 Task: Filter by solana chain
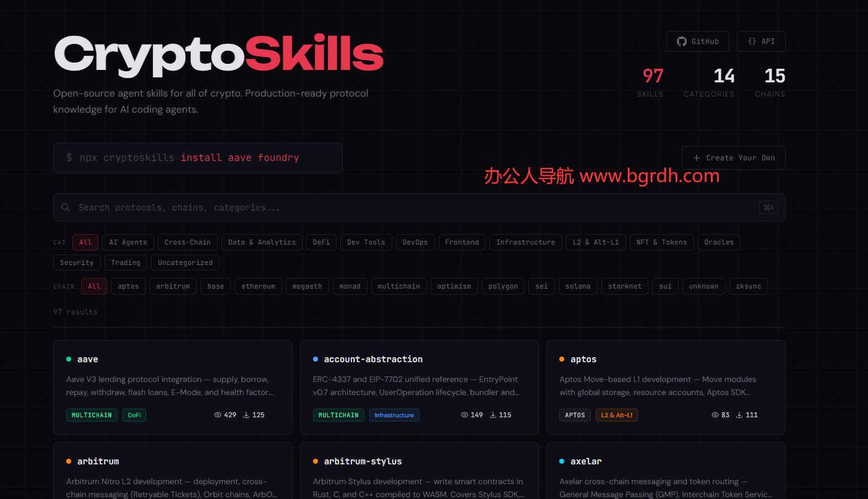578,286
